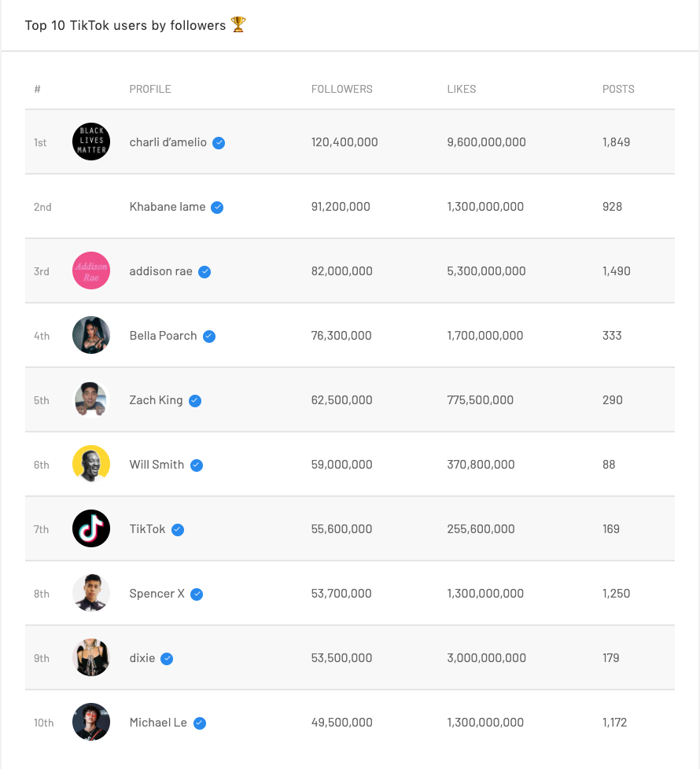Click follower count 49,500,000
This screenshot has height=769, width=700.
click(342, 723)
